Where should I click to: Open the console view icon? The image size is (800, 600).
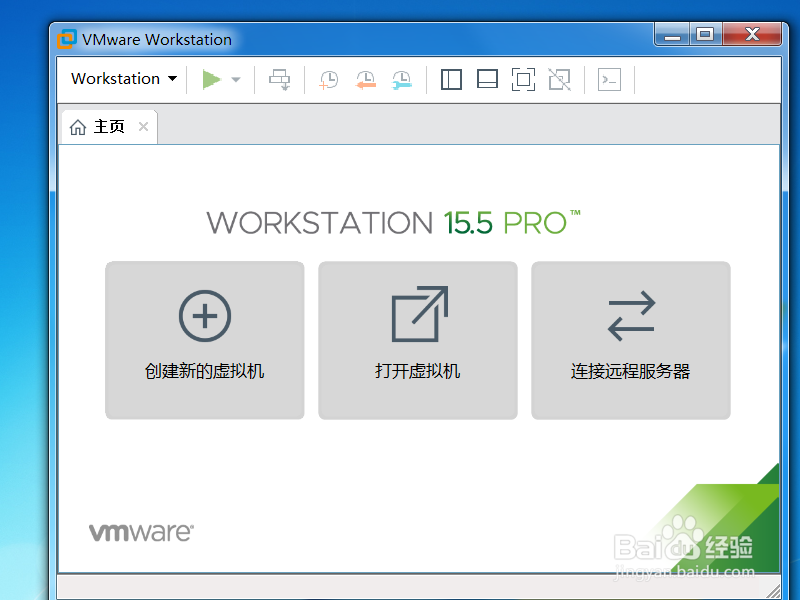pyautogui.click(x=610, y=80)
